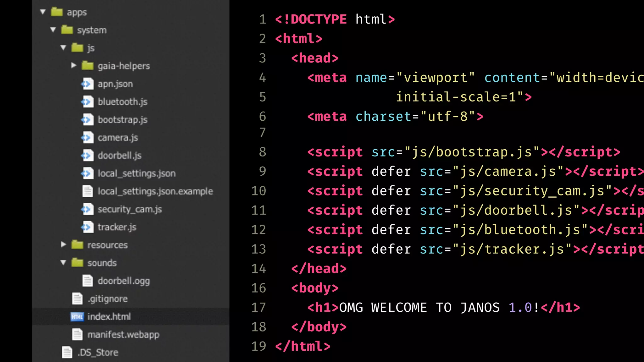Screen dimensions: 644x362
Task: Click the manifest.webapp document icon
Action: pos(77,334)
